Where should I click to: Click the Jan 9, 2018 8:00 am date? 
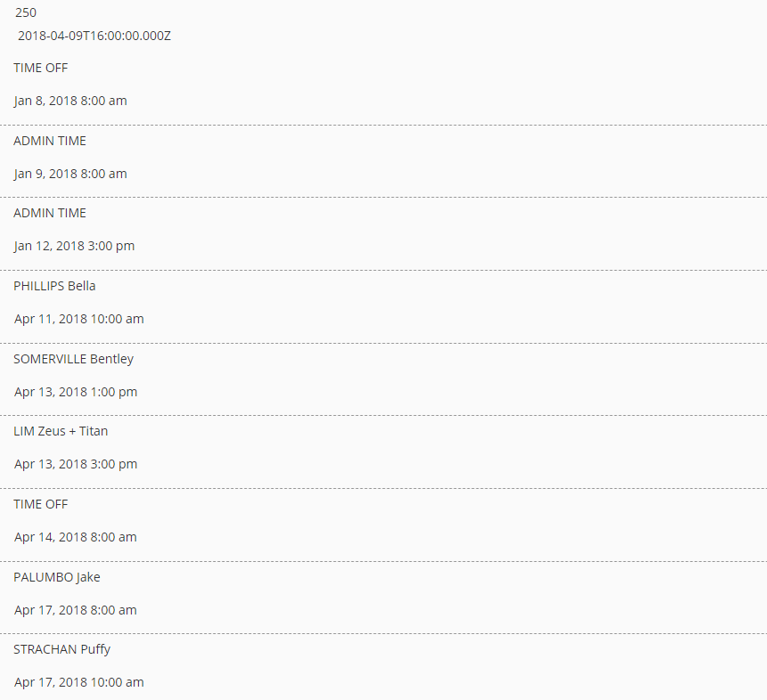(70, 174)
